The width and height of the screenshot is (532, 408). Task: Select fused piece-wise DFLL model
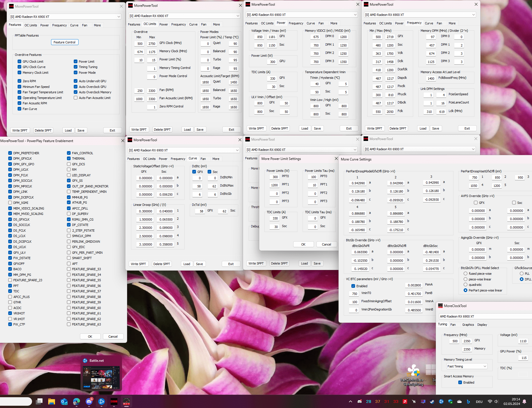tap(465, 274)
